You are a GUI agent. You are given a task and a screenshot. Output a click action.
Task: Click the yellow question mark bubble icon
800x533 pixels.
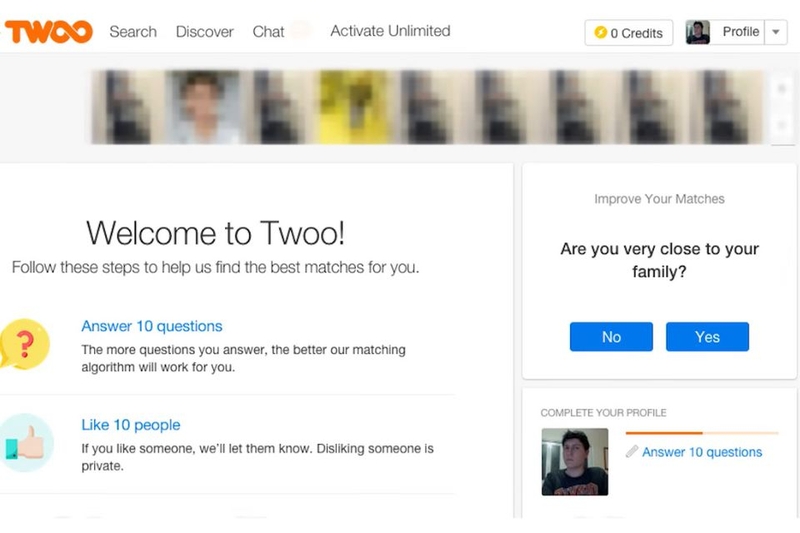tap(24, 344)
